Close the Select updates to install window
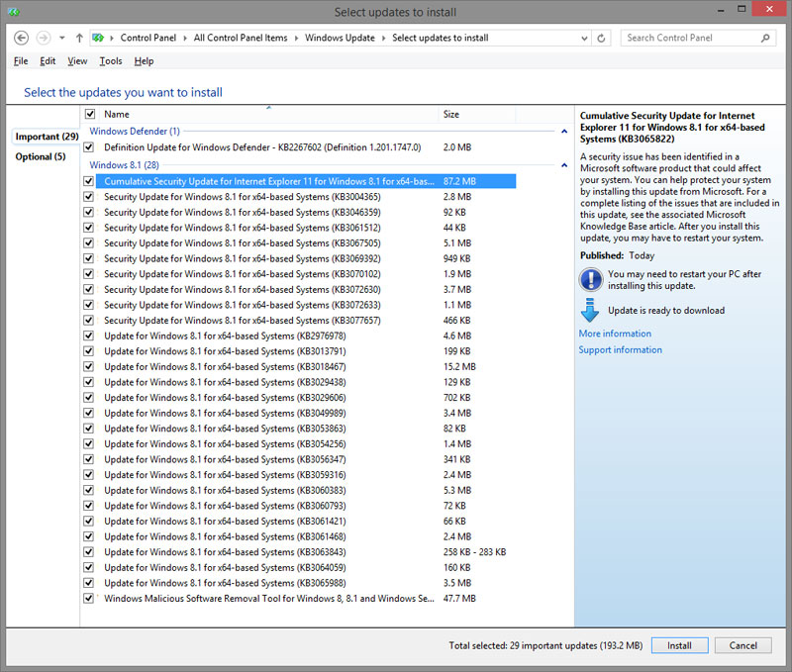The image size is (792, 672). 769,9
